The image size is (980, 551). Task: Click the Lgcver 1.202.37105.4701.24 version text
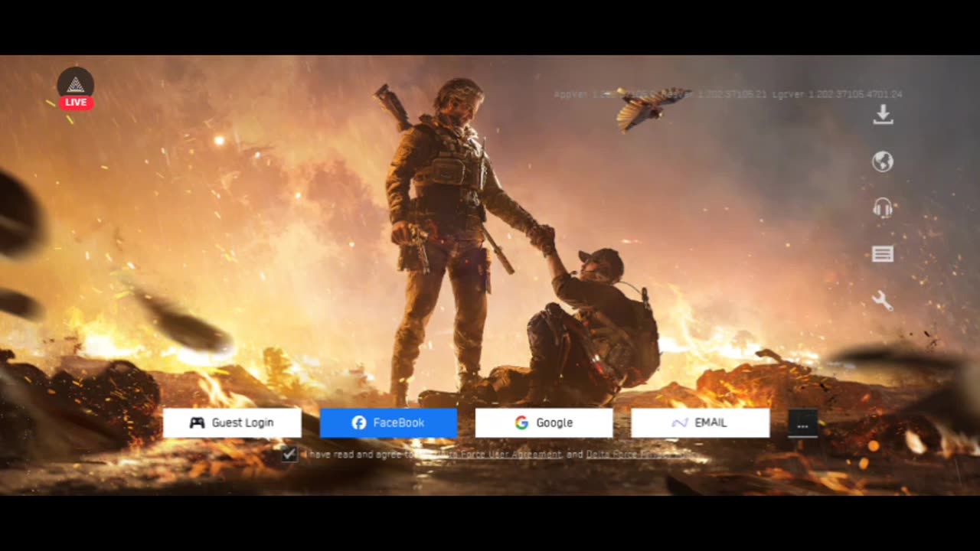point(837,94)
